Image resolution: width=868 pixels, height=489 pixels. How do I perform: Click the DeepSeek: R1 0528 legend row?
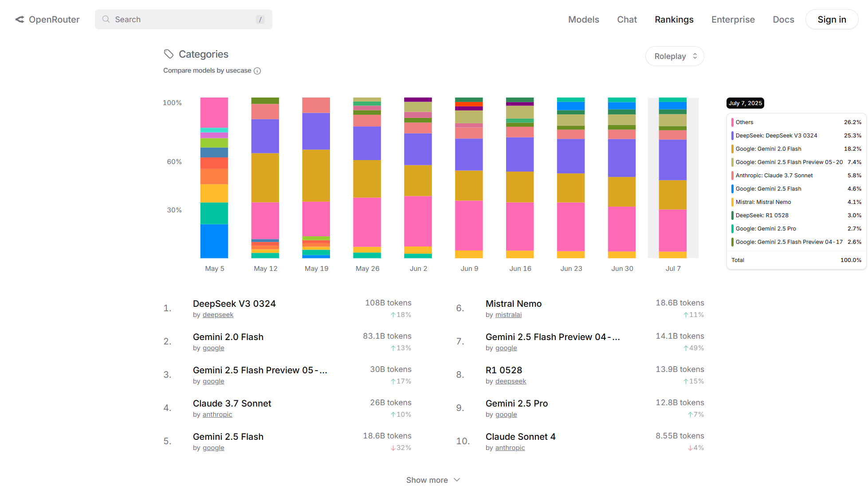796,215
